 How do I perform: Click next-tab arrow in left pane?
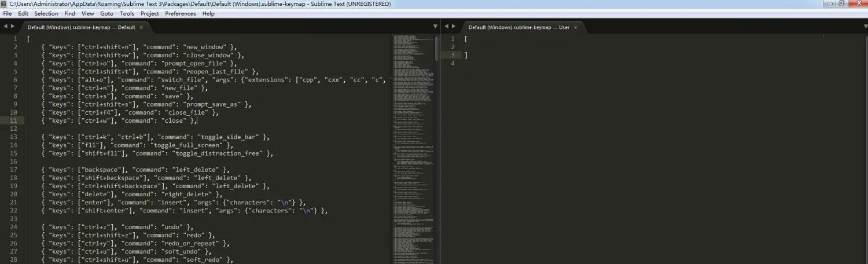(x=12, y=27)
